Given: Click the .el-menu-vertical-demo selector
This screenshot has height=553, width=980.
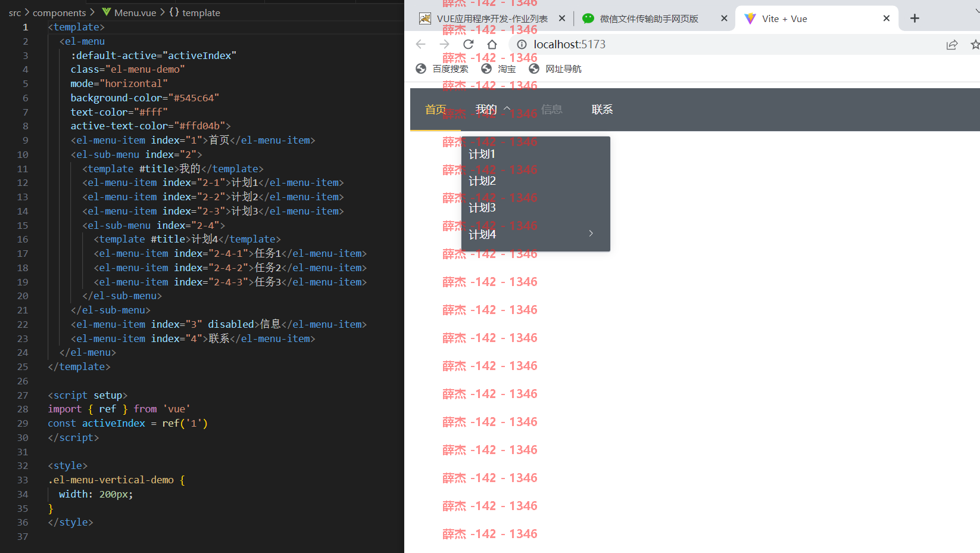Looking at the screenshot, I should coord(111,480).
